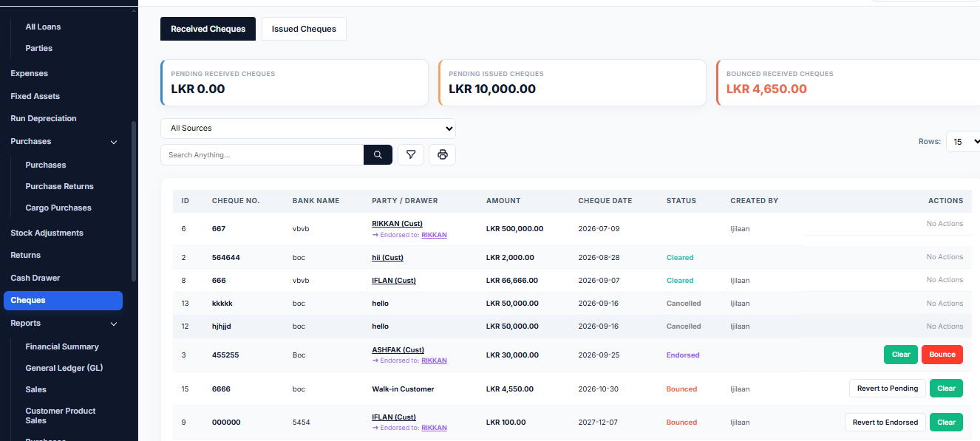Click the Bounced Received Cheques summary card
The height and width of the screenshot is (441, 980).
click(x=848, y=83)
